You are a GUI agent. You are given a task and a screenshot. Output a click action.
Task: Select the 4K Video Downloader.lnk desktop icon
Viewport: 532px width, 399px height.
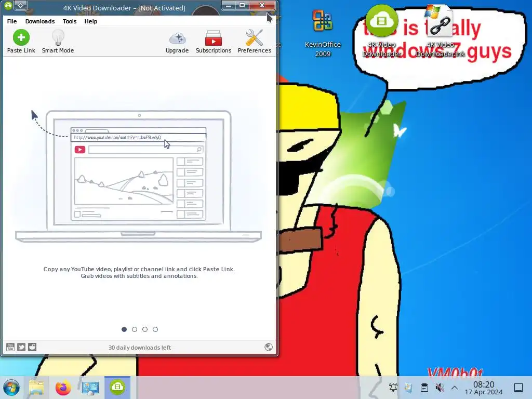440,31
